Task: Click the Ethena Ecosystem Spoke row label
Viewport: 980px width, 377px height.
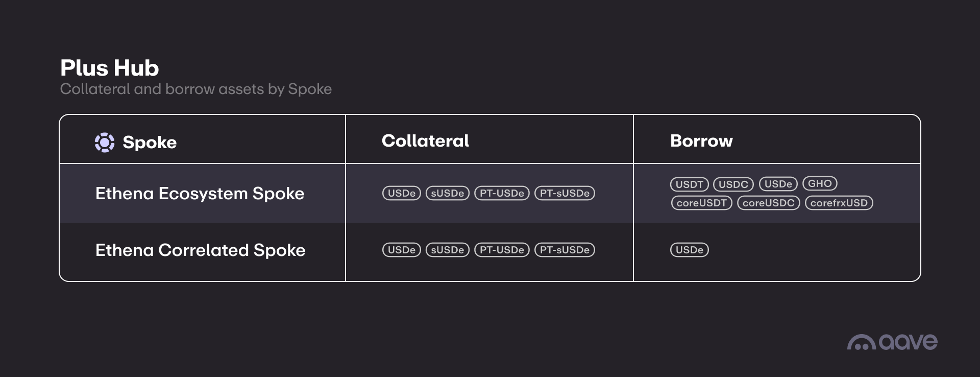Action: coord(200,194)
